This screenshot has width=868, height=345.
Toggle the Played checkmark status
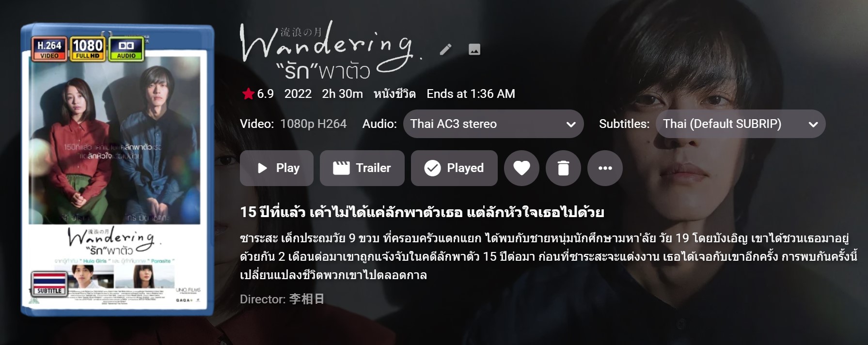point(454,168)
